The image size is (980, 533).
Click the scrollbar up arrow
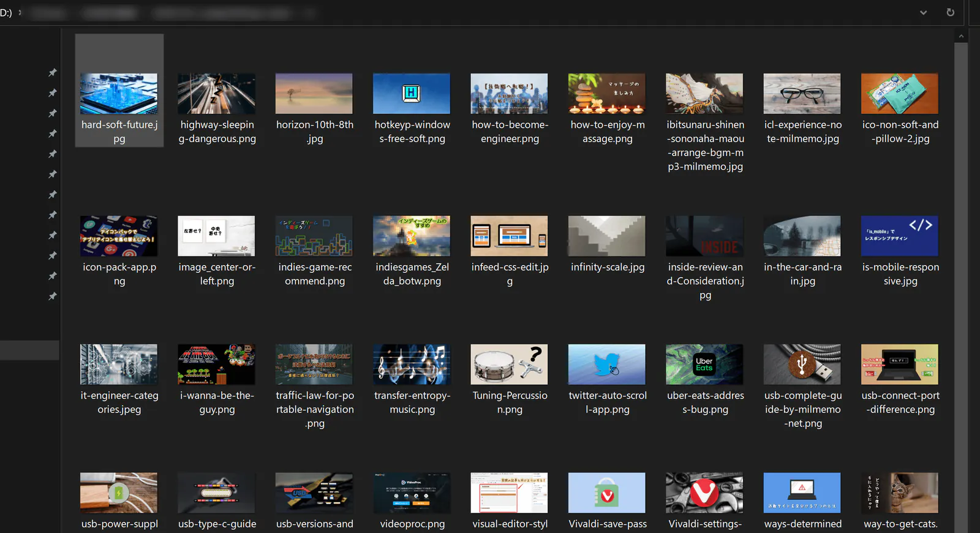point(961,36)
